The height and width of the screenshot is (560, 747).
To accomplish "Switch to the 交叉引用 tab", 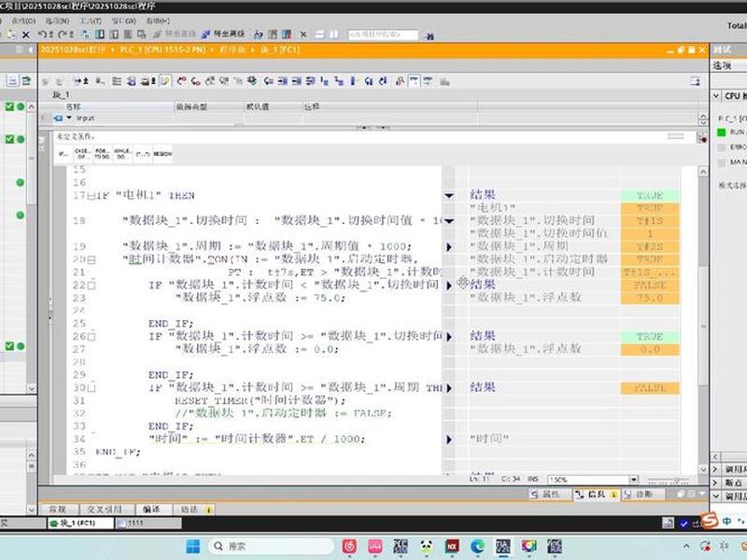I will [105, 509].
